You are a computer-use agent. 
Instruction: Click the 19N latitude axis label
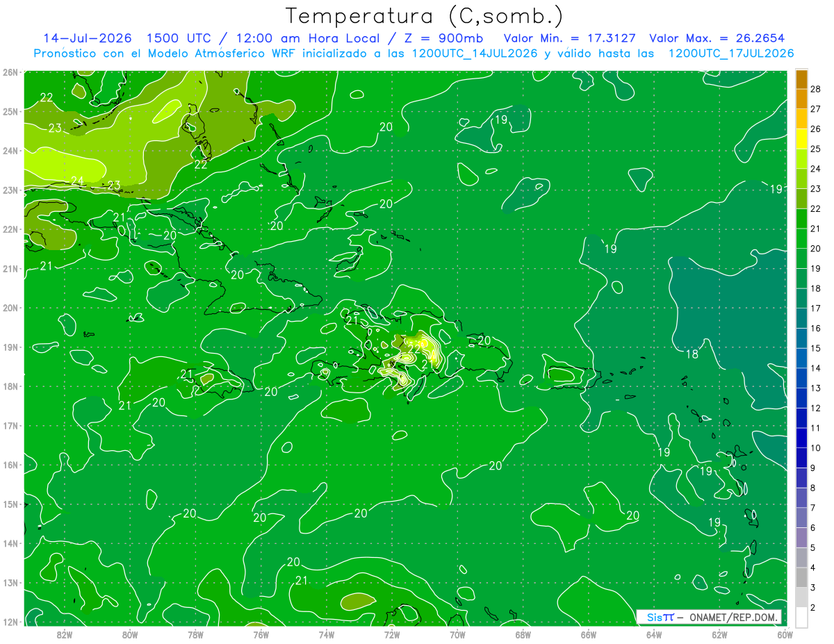[x=10, y=347]
